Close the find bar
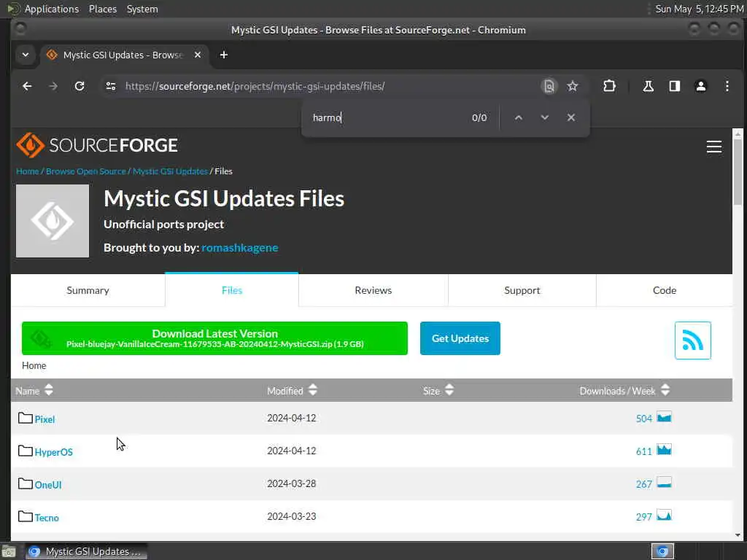The width and height of the screenshot is (747, 560). click(570, 117)
